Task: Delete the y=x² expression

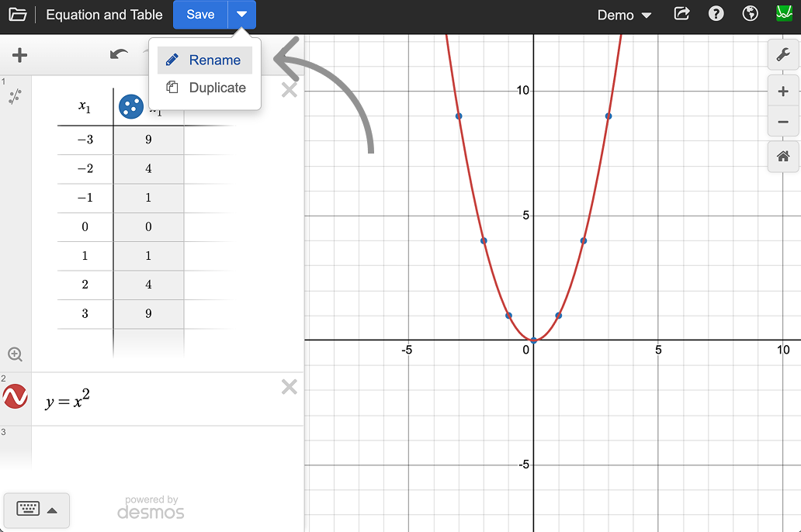Action: (289, 387)
